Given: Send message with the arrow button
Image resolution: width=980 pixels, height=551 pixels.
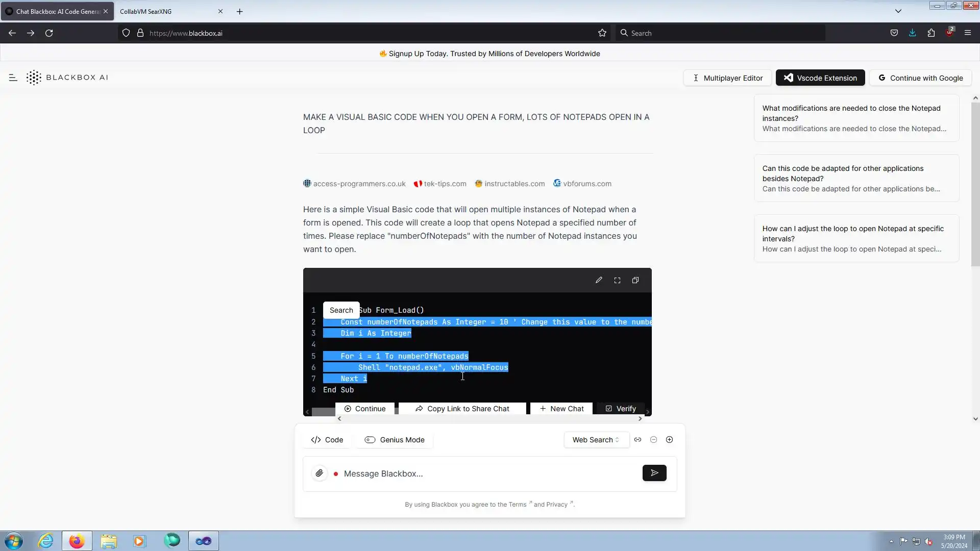Looking at the screenshot, I should (654, 473).
